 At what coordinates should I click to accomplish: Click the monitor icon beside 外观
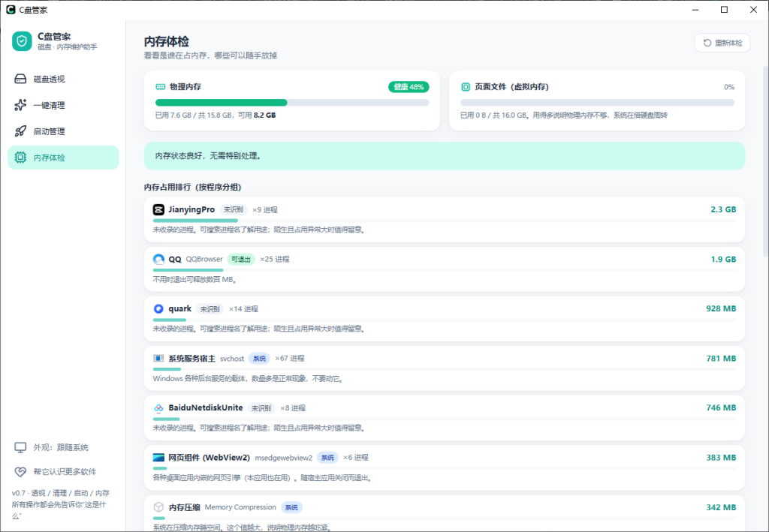[x=20, y=447]
